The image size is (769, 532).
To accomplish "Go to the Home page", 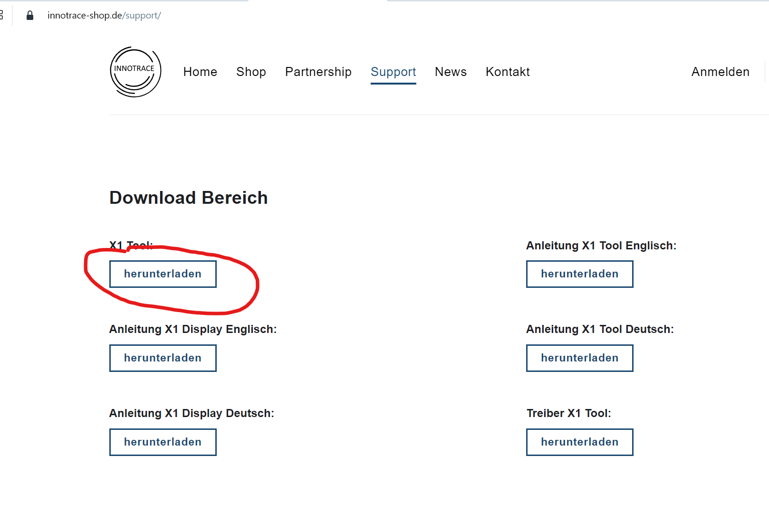I will click(x=200, y=72).
